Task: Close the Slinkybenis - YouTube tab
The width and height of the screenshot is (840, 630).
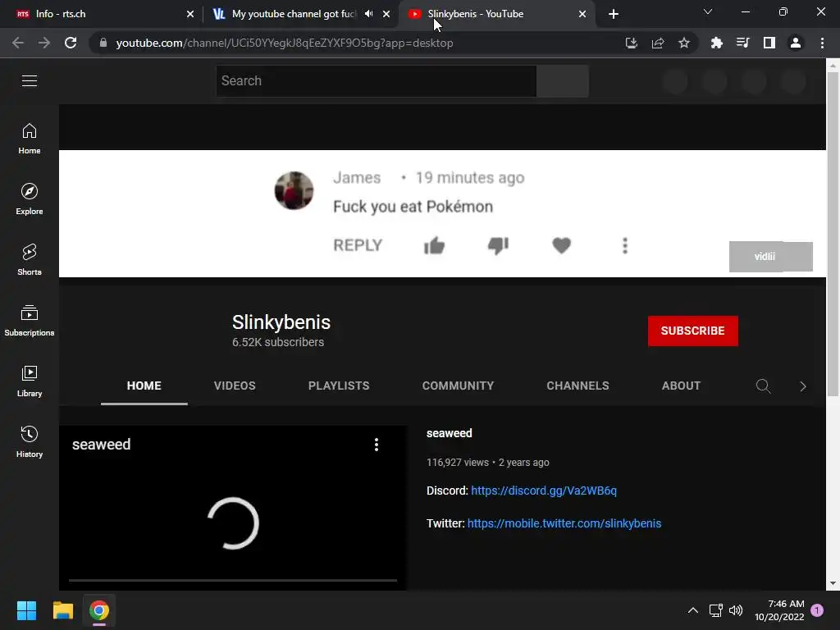Action: click(582, 14)
